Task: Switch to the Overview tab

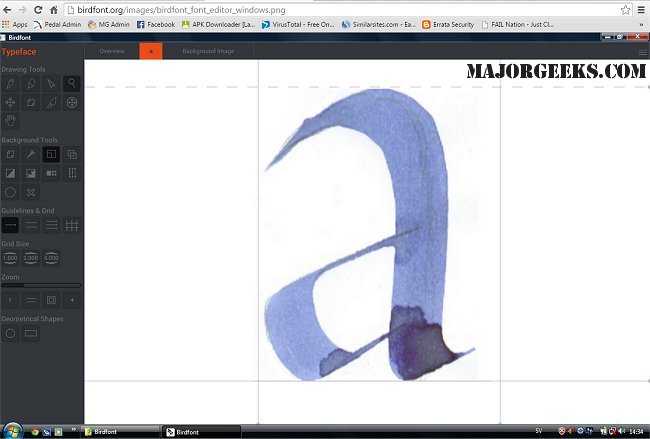Action: 112,50
